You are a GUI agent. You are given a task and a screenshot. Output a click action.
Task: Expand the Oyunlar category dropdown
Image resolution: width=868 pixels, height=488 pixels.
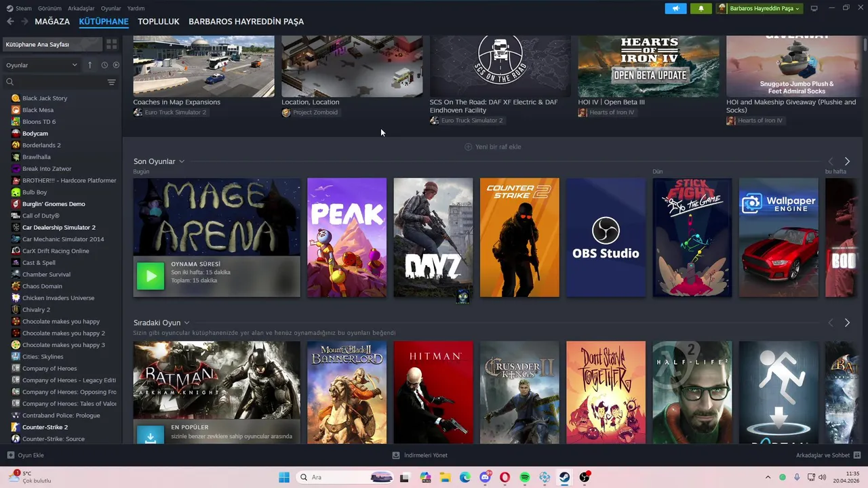[x=42, y=65]
